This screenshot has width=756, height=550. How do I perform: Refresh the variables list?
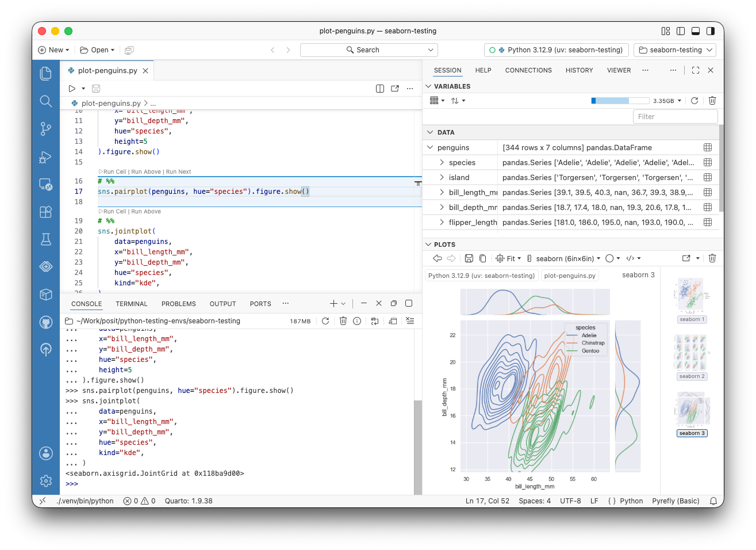(694, 101)
